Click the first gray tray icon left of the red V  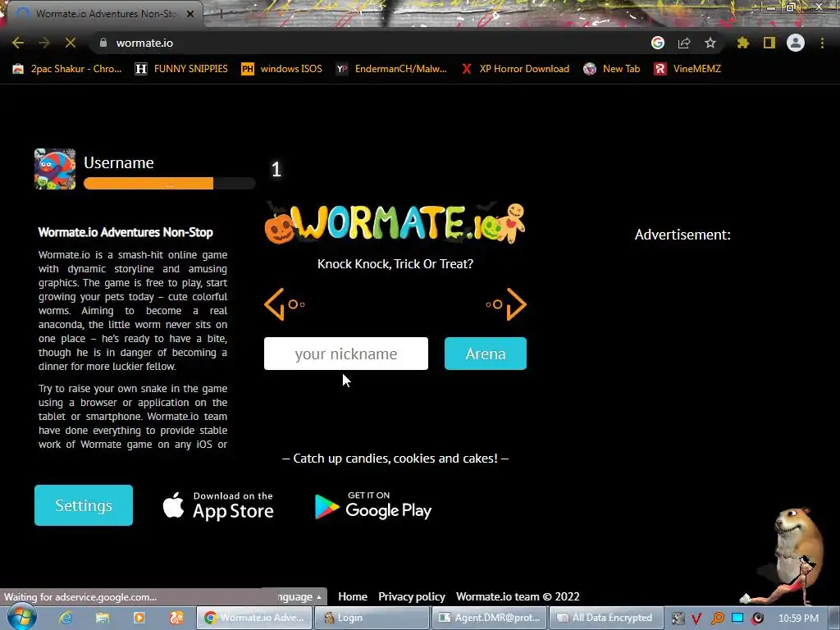[x=678, y=619]
